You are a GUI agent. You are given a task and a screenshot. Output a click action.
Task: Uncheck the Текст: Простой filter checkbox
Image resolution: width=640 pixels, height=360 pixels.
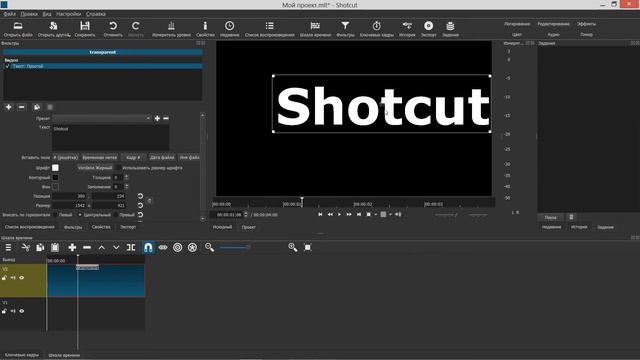[7, 66]
